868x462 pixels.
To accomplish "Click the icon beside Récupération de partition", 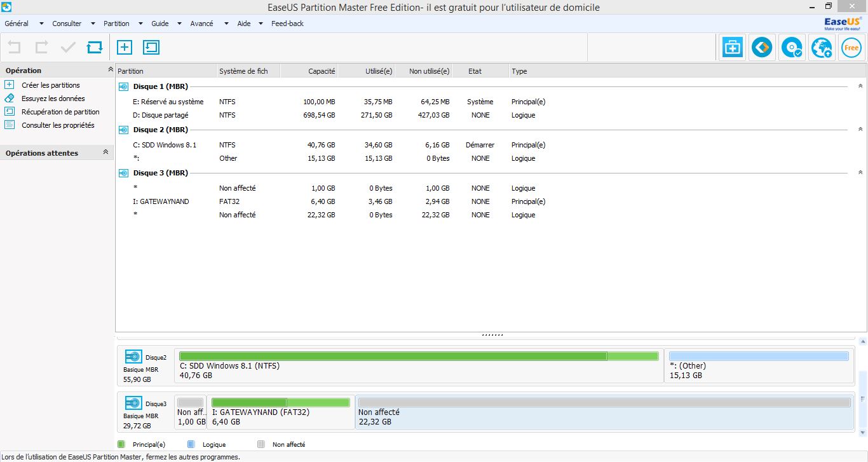I will [9, 111].
